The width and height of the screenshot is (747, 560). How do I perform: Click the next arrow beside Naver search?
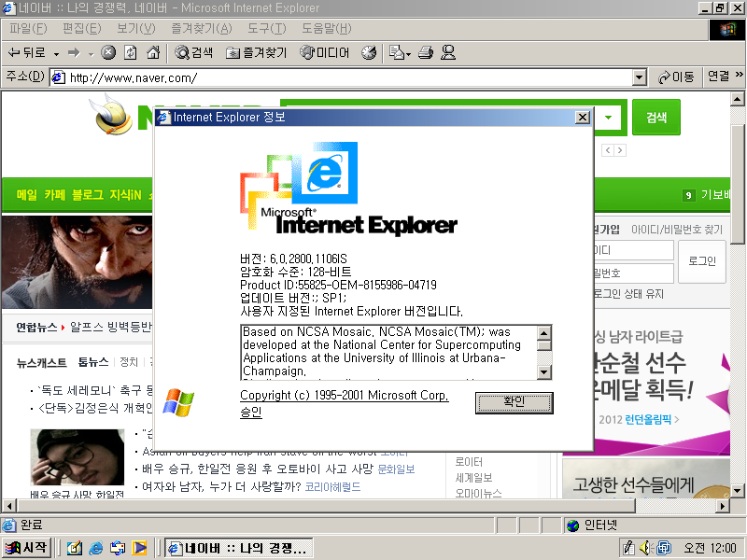pyautogui.click(x=620, y=150)
